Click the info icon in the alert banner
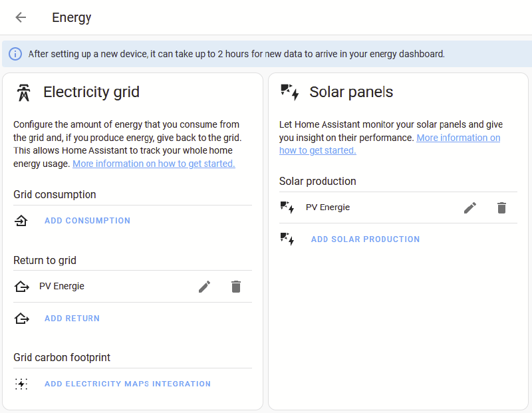The image size is (532, 413). [x=15, y=54]
